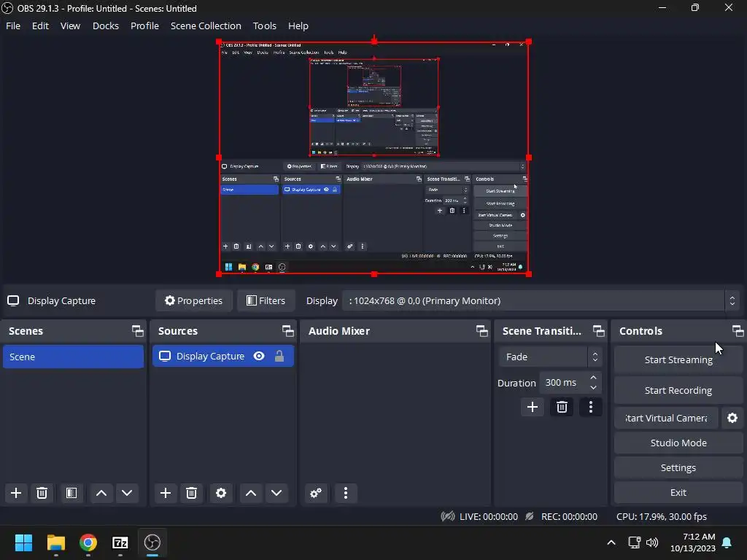Viewport: 747px width, 560px height.
Task: Open the Scene Collection menu
Action: click(206, 26)
